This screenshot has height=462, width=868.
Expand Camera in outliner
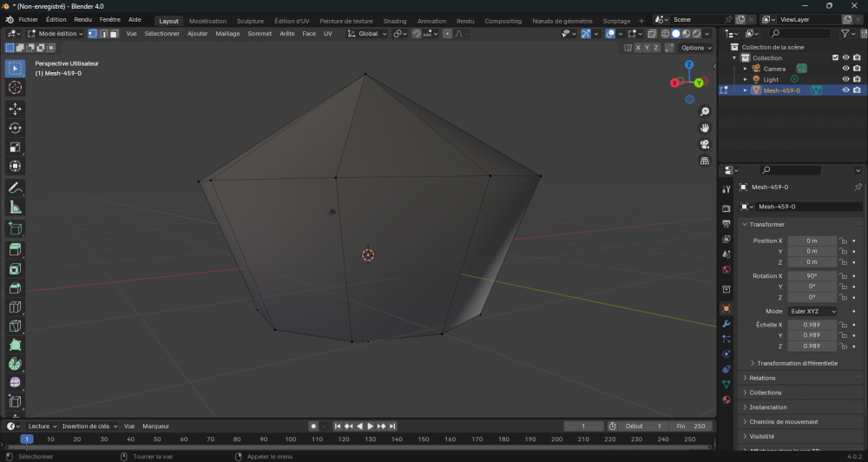745,69
